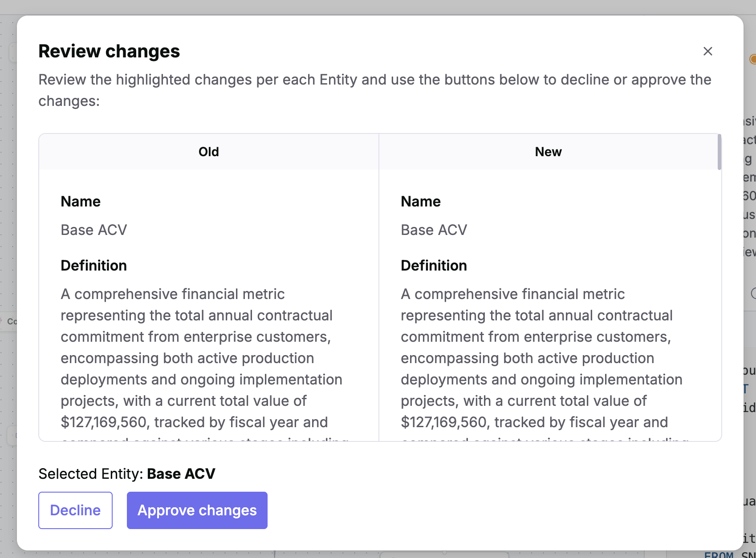Click the New definition paragraph text
Image resolution: width=756 pixels, height=558 pixels.
(x=536, y=358)
